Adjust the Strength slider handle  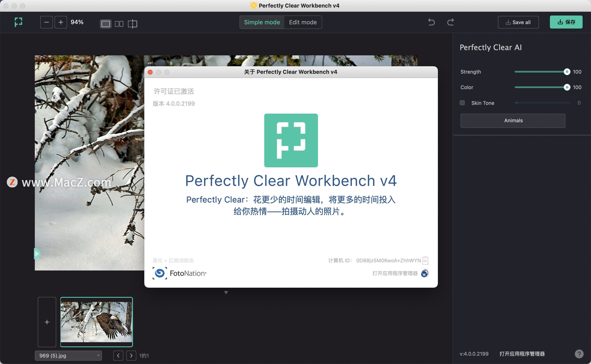(567, 72)
